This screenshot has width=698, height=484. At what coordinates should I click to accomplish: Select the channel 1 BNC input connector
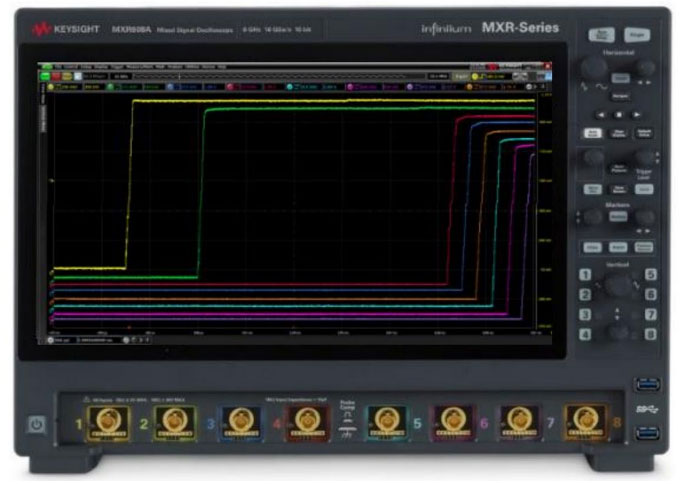(x=108, y=422)
